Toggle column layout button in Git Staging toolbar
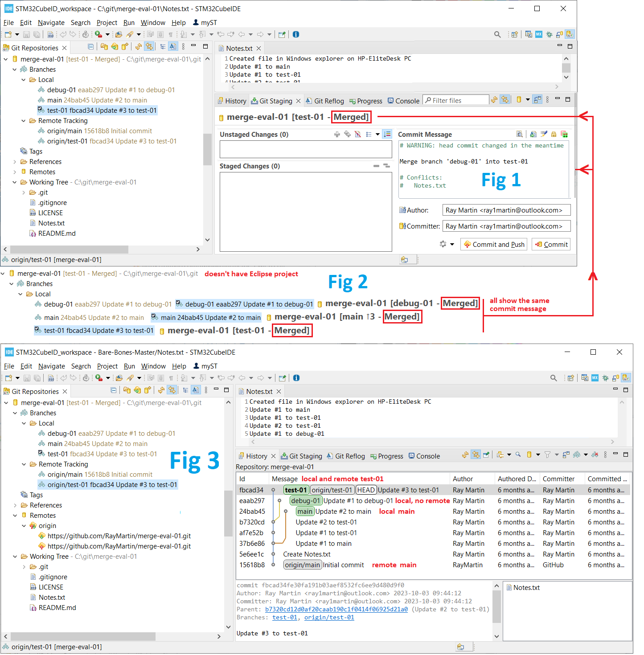The image size is (644, 655). click(537, 100)
